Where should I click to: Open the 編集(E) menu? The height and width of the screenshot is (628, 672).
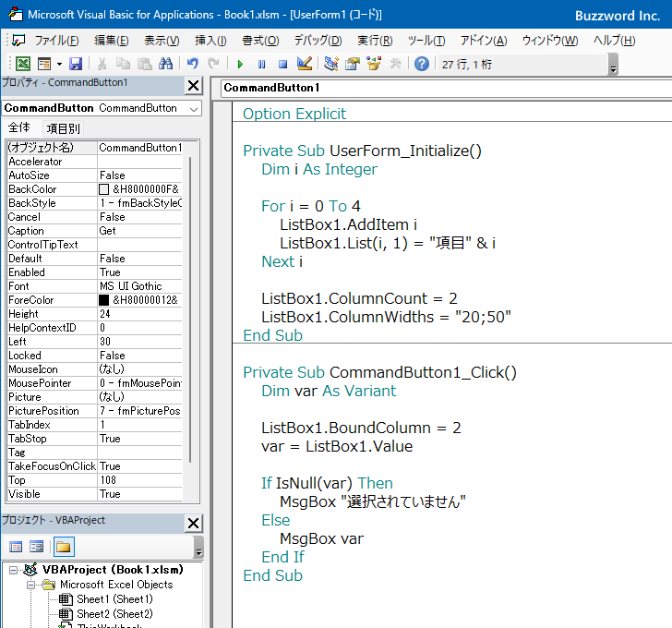click(112, 41)
